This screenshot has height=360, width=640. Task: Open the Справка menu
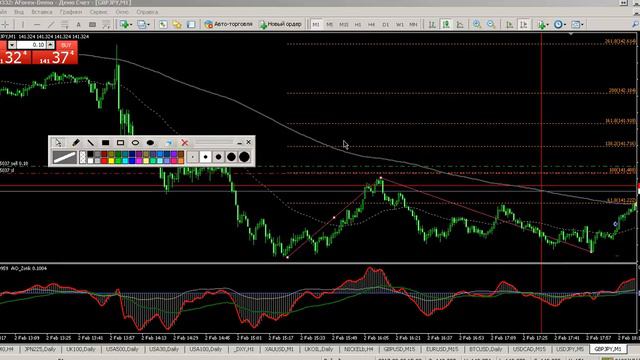click(147, 12)
